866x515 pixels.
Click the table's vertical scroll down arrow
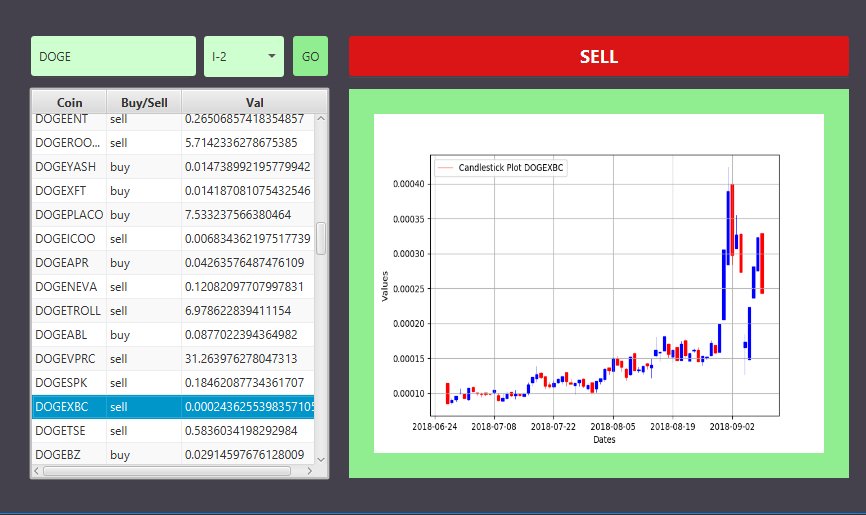[321, 459]
